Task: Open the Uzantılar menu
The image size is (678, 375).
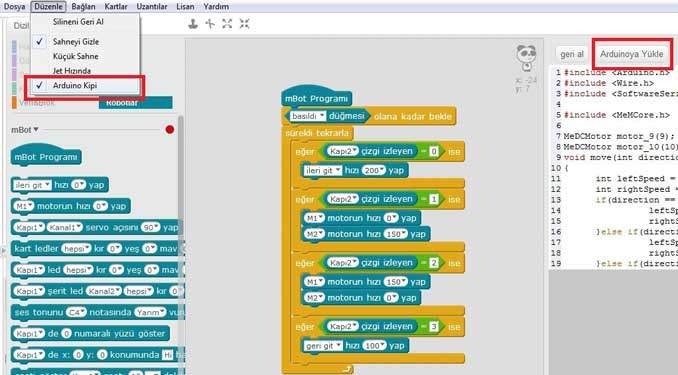Action: pyautogui.click(x=152, y=6)
